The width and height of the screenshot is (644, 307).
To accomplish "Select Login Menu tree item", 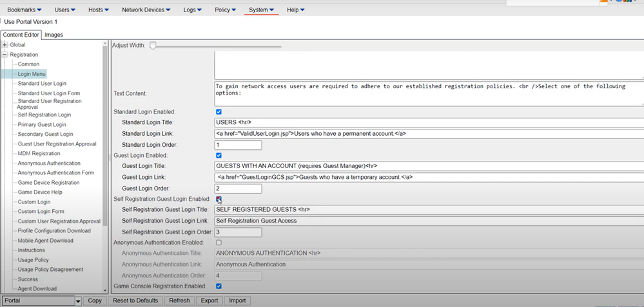I will click(x=31, y=74).
